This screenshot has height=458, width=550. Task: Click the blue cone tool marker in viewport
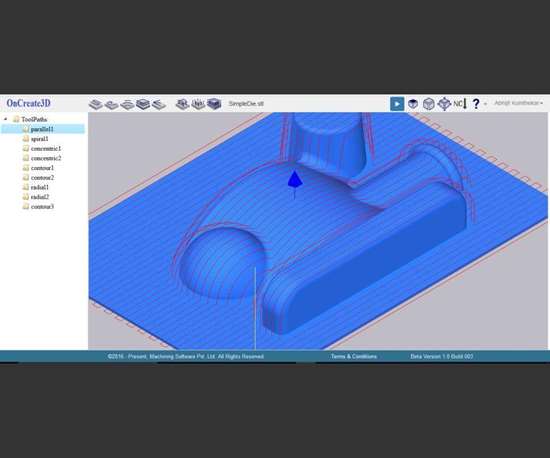pos(295,180)
